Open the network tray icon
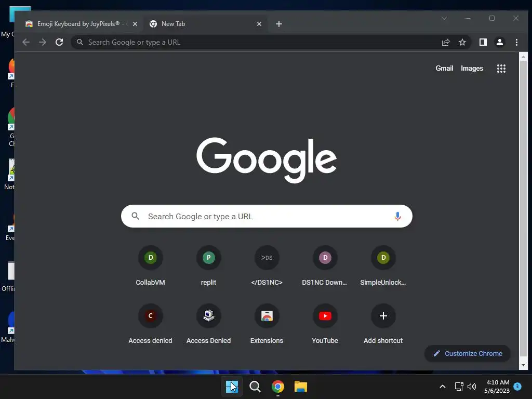532x399 pixels. click(459, 387)
